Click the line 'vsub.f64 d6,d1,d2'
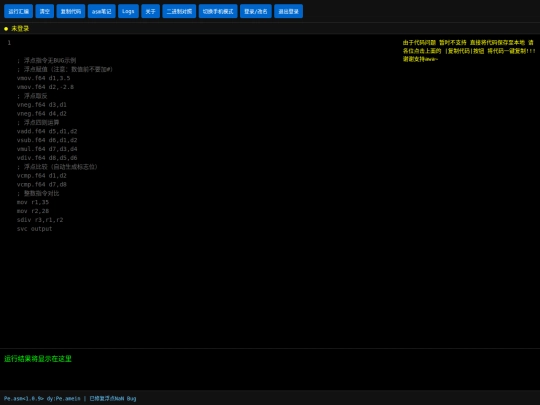This screenshot has width=540, height=405. point(47,140)
